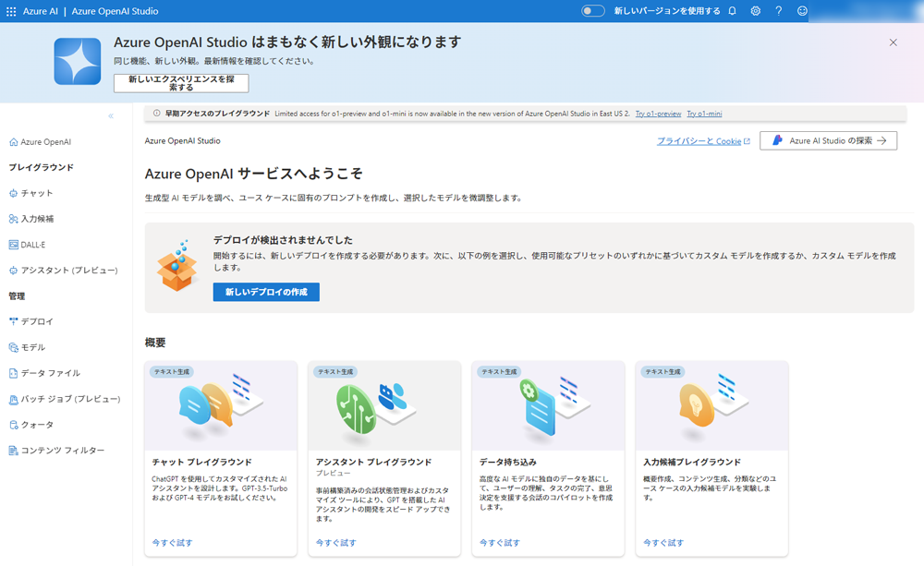Go to モデル in the sidebar
This screenshot has width=924, height=566.
point(33,347)
